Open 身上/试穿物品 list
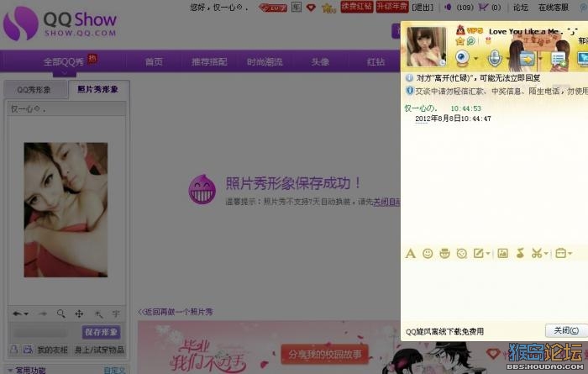The height and width of the screenshot is (374, 588). (x=99, y=350)
